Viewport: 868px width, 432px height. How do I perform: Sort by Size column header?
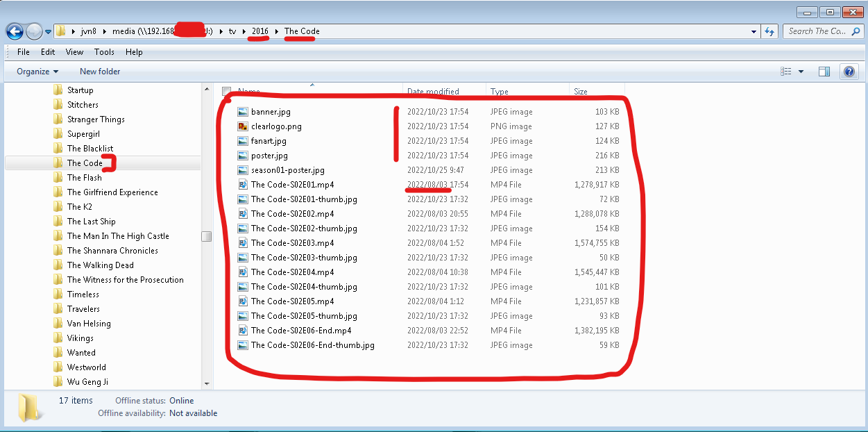pos(581,91)
